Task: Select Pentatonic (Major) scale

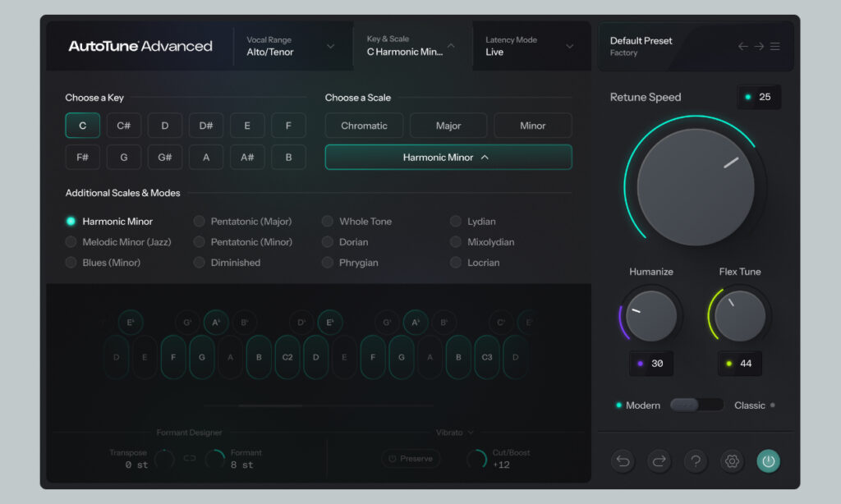Action: point(243,222)
